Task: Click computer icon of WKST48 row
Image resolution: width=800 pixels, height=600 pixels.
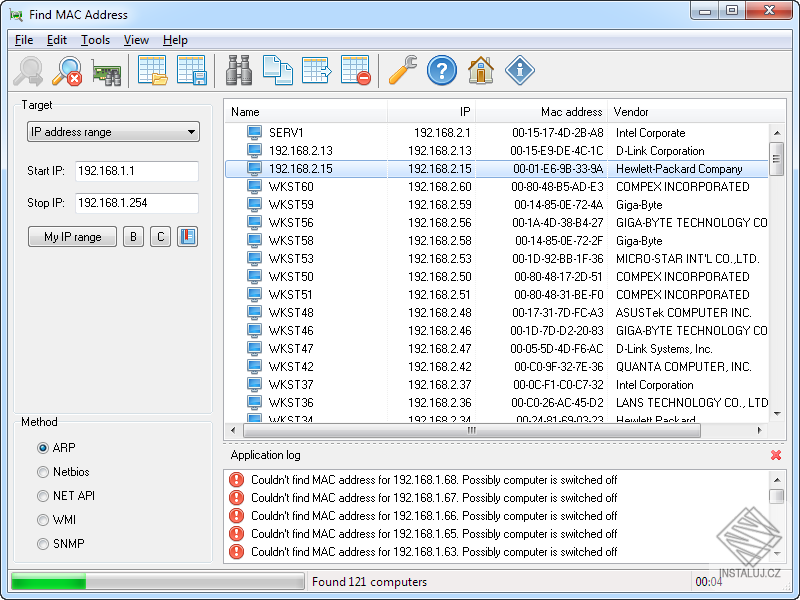Action: [254, 313]
